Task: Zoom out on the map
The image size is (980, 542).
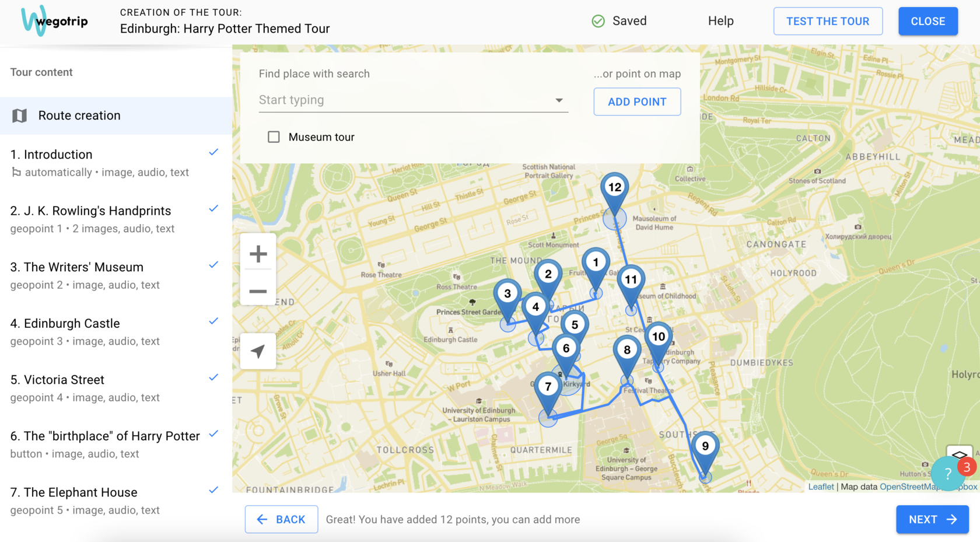Action: pyautogui.click(x=258, y=291)
